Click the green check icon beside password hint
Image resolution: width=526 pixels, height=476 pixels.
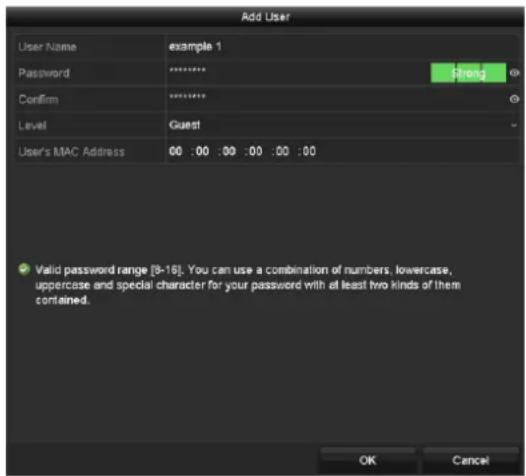tap(24, 269)
